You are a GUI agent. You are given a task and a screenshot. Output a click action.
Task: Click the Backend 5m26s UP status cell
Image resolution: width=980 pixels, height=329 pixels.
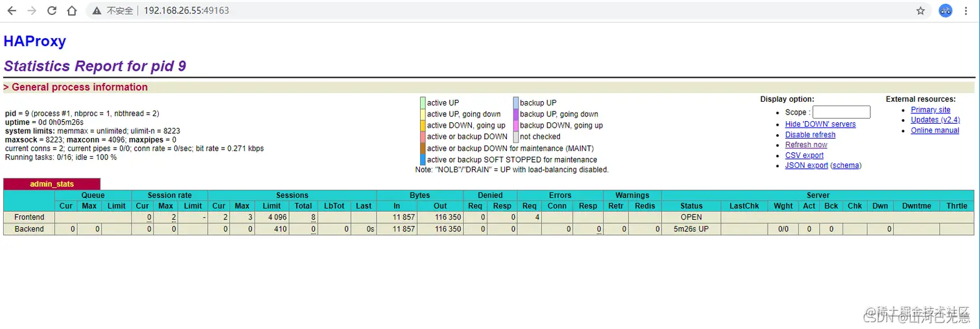pyautogui.click(x=692, y=229)
